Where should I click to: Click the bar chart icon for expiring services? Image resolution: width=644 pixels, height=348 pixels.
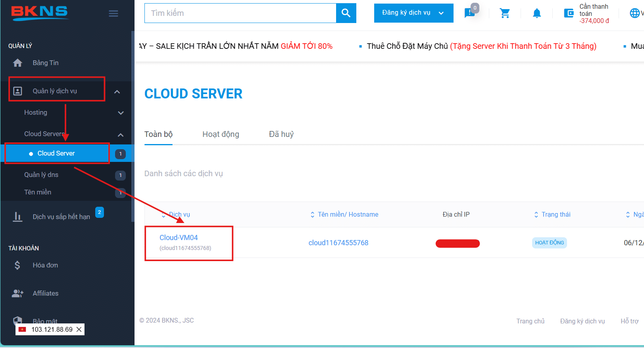[17, 217]
